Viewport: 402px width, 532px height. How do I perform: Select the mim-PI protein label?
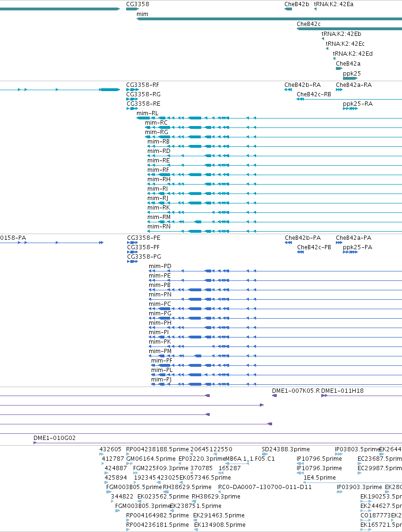point(159,332)
